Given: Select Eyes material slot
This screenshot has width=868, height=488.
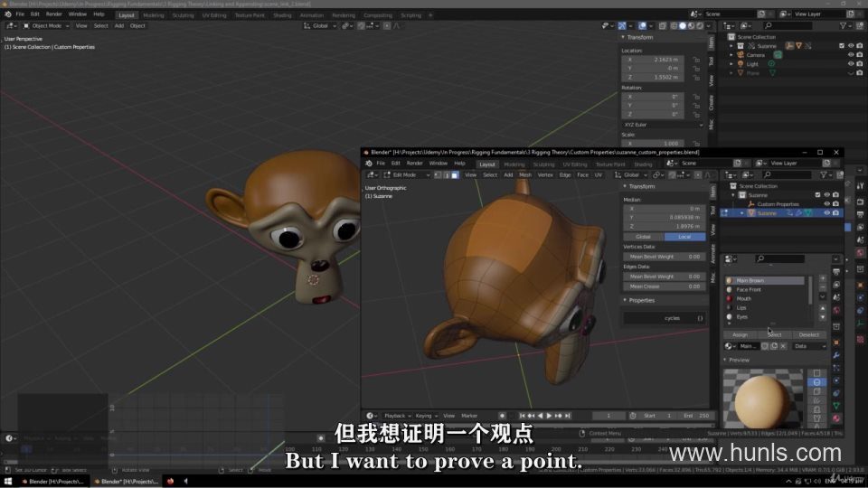Looking at the screenshot, I should click(765, 317).
